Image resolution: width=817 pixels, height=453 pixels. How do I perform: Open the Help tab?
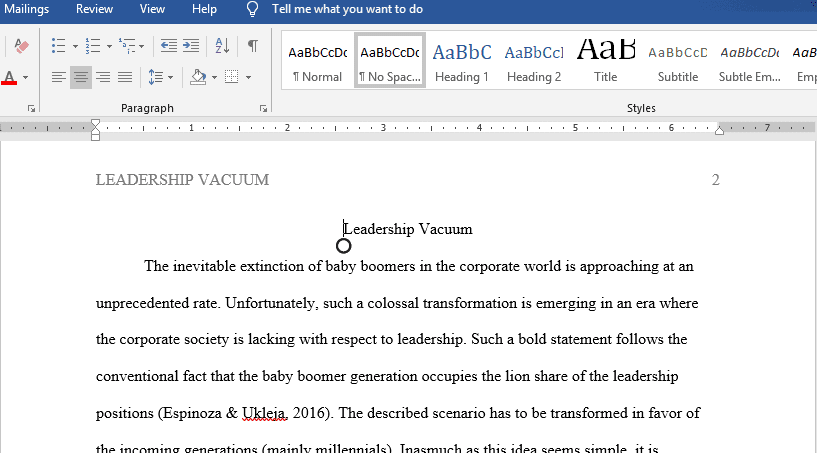[204, 9]
